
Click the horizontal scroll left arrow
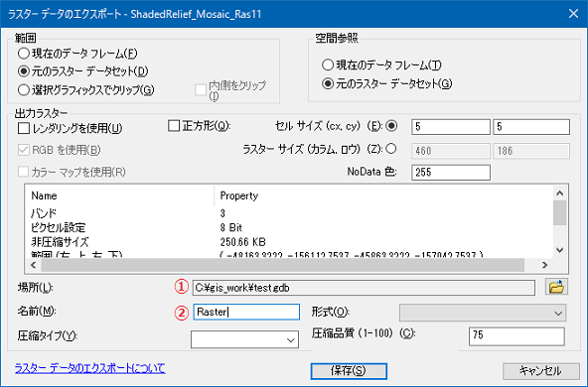pyautogui.click(x=34, y=265)
